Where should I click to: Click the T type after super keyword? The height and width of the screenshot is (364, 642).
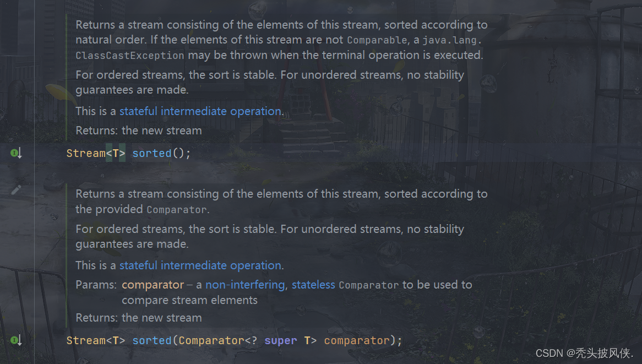coord(307,340)
